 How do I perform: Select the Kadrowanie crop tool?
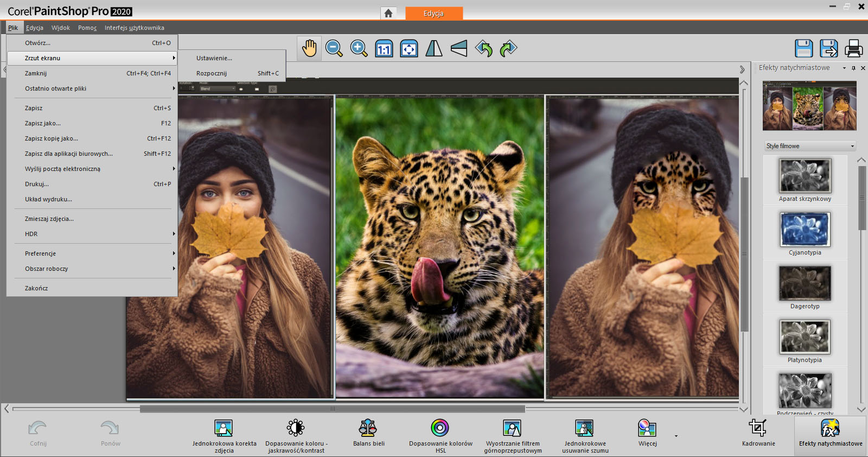click(758, 433)
